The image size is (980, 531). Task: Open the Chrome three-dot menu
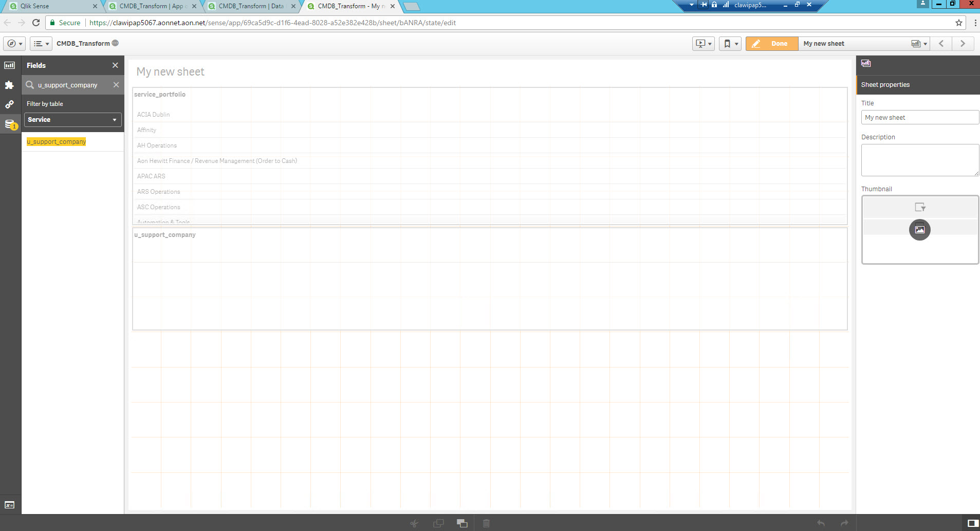pyautogui.click(x=975, y=23)
